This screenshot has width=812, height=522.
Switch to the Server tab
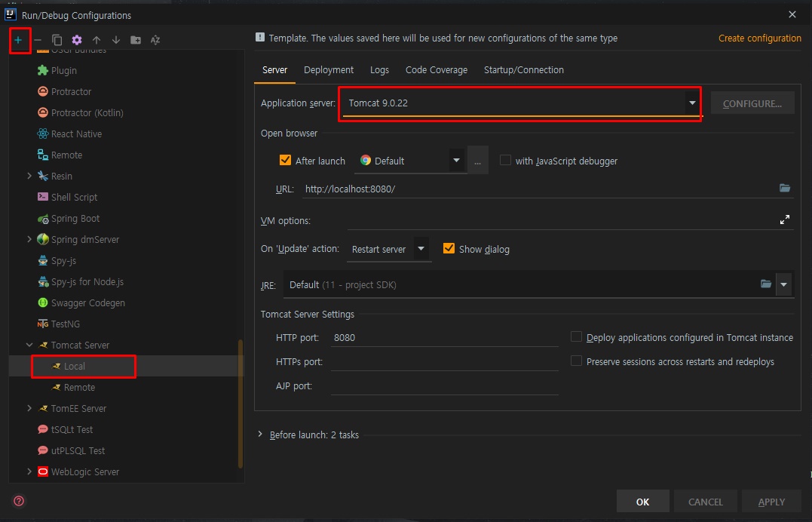(274, 70)
